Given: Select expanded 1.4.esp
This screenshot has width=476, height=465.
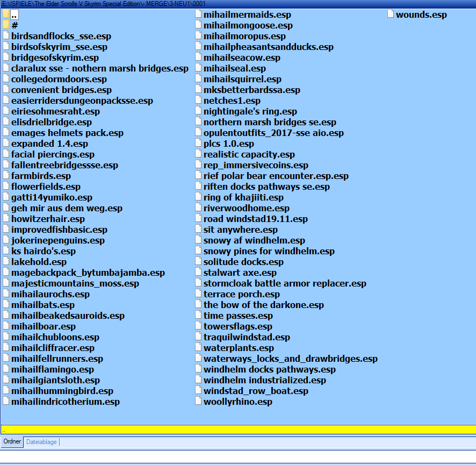Looking at the screenshot, I should click(49, 144).
